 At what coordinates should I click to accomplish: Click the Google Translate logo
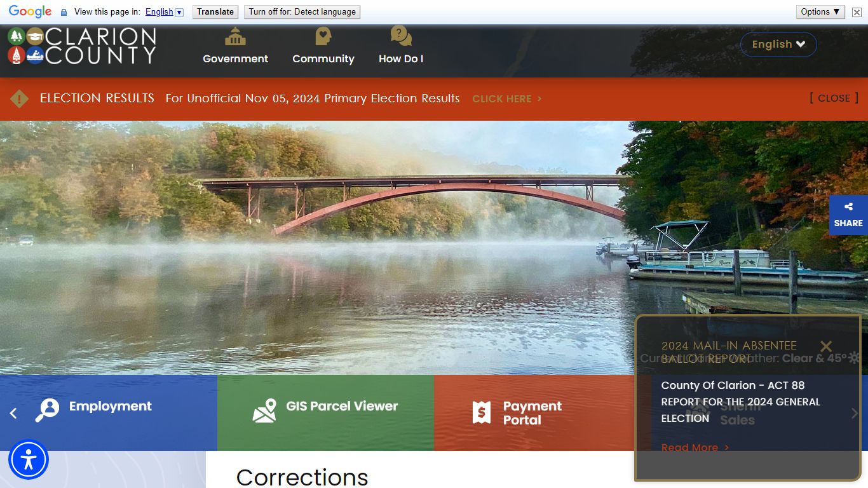pyautogui.click(x=30, y=11)
